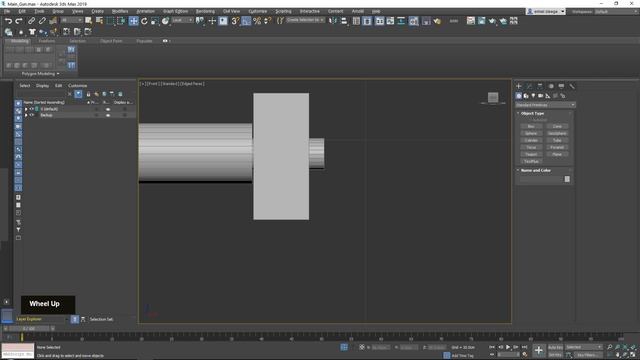640x360 pixels.
Task: Open the Standard Primitives dropdown
Action: click(x=545, y=105)
